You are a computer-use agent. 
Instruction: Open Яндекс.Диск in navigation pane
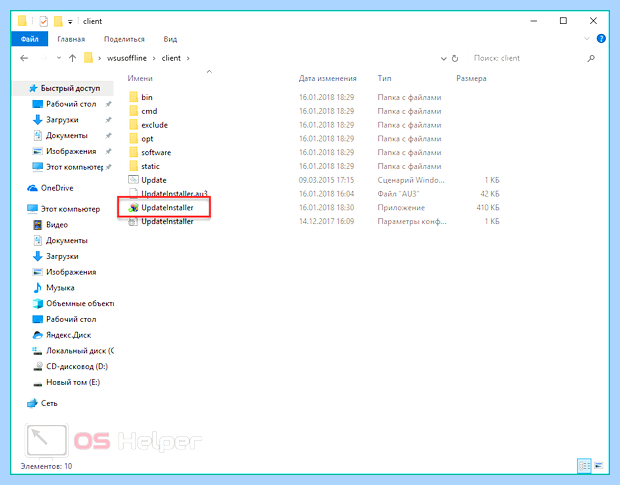(68, 335)
